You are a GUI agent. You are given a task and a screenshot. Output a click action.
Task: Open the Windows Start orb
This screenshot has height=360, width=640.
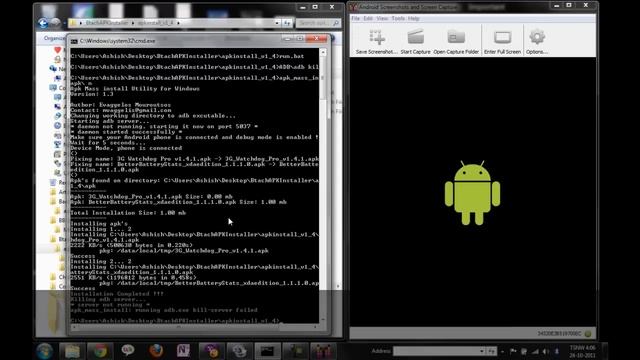click(x=44, y=351)
